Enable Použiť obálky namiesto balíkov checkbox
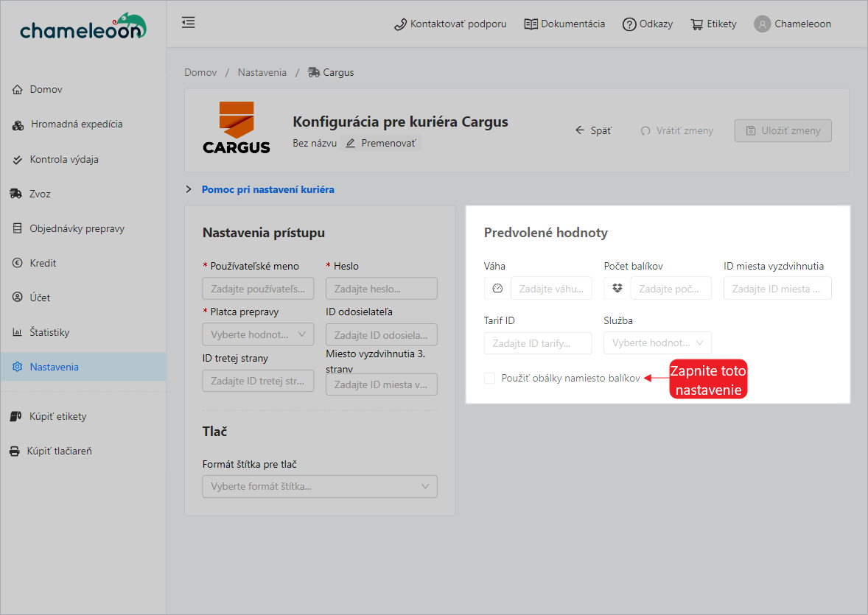 (x=490, y=379)
